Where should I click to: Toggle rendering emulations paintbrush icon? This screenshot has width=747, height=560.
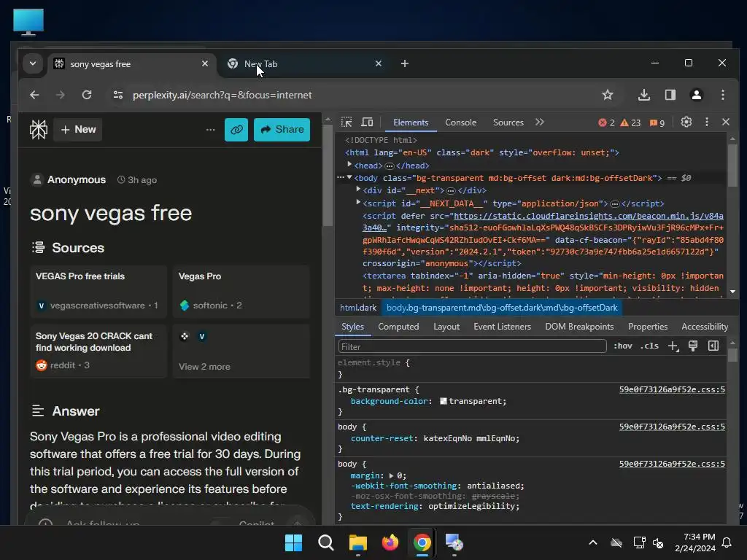pyautogui.click(x=693, y=346)
